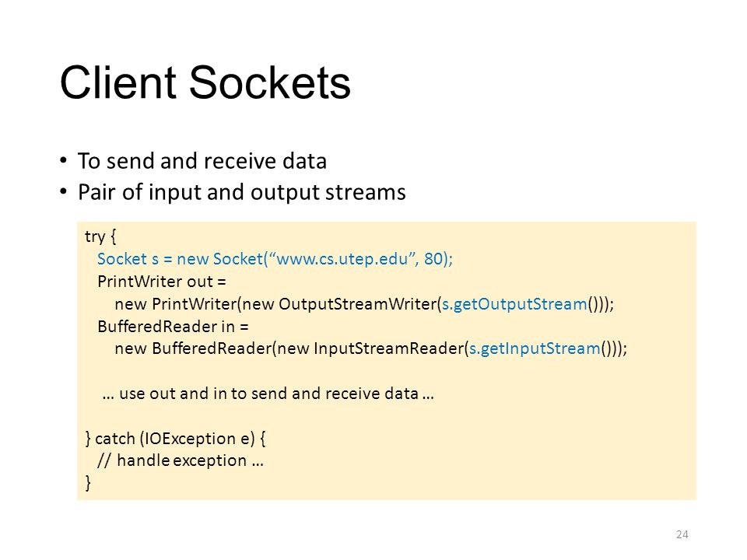Click 'new BufferedReader(new InputStreamReader' text

point(289,348)
